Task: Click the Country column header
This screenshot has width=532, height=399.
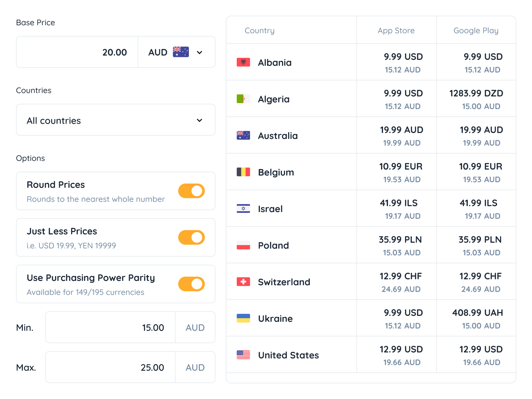Action: pos(259,31)
